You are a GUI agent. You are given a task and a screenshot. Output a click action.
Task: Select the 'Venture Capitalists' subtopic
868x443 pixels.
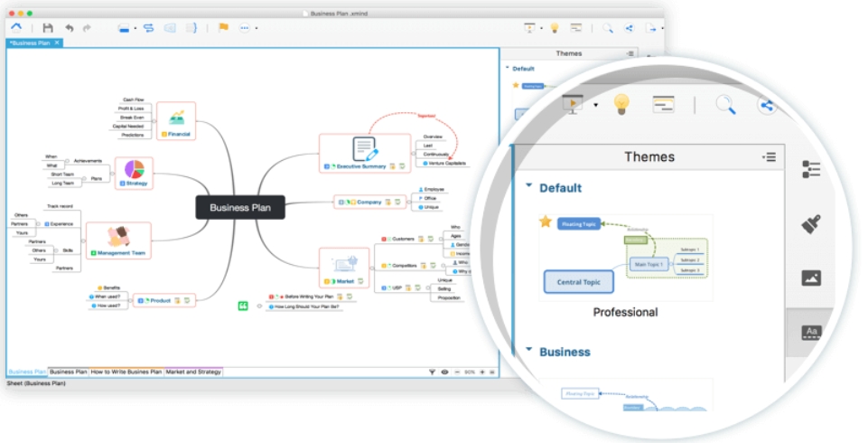click(x=443, y=164)
